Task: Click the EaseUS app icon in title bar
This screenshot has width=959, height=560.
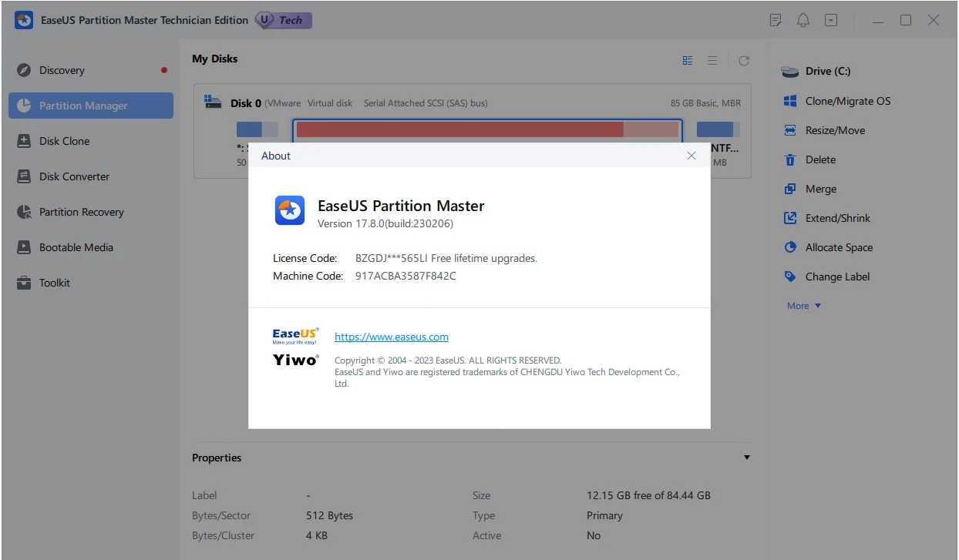Action: tap(24, 21)
